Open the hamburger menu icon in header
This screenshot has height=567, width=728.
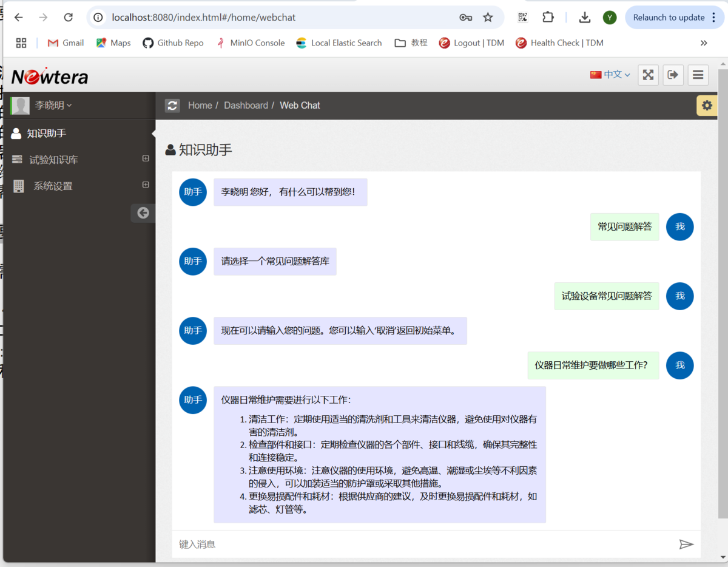click(698, 75)
